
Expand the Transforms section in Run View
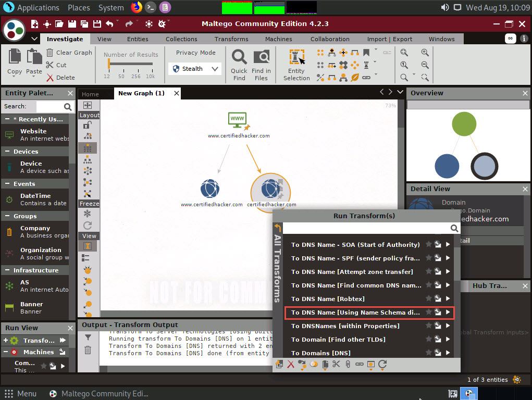(x=5, y=340)
